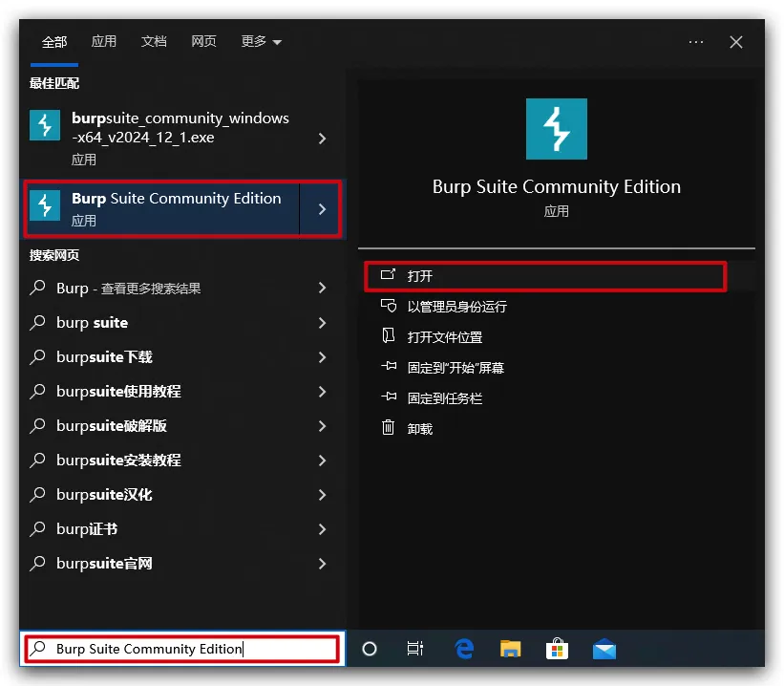Open the three-dots options menu
Screen dimensions: 784x686
pos(696,42)
